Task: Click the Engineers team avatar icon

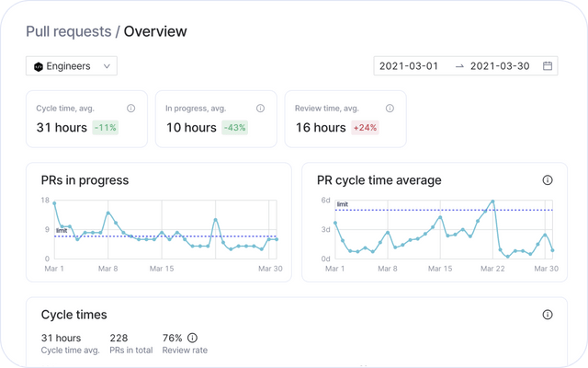Action: pos(38,66)
